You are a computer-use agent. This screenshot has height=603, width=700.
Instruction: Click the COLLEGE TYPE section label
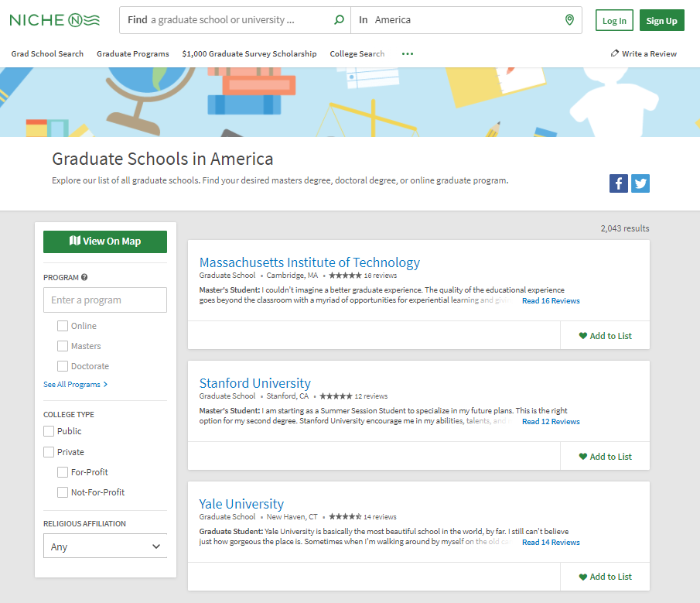(x=69, y=414)
